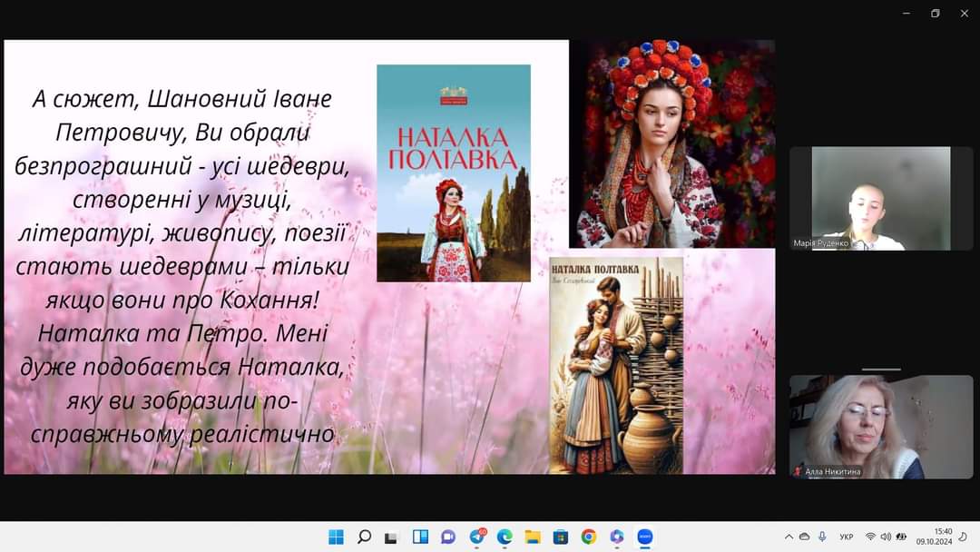Click the woman with flower wreath photo
The image size is (980, 552).
(x=672, y=143)
